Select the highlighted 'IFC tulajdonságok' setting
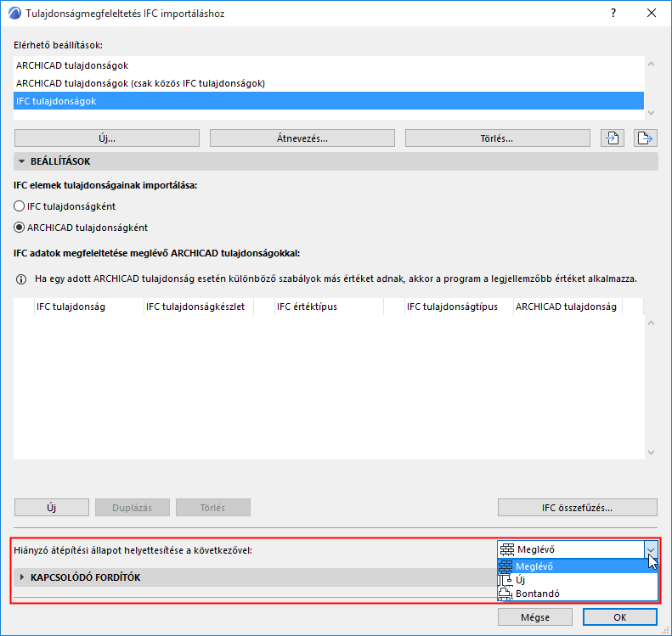Viewport: 672px width, 636px height. coord(329,101)
